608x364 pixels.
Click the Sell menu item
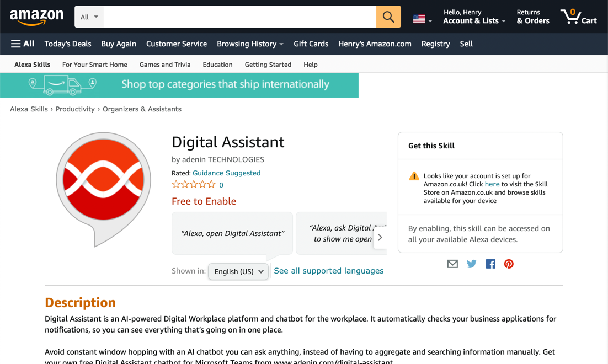[x=466, y=44]
